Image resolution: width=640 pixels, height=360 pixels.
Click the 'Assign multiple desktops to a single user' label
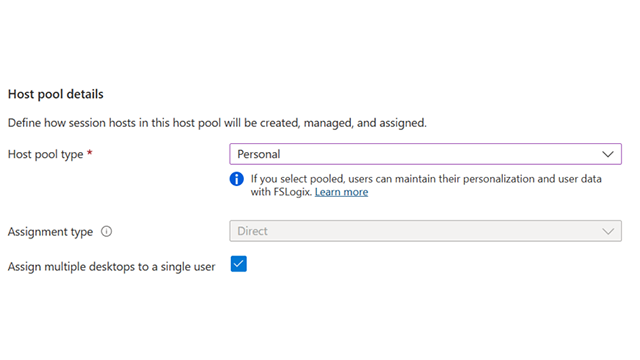tap(111, 267)
